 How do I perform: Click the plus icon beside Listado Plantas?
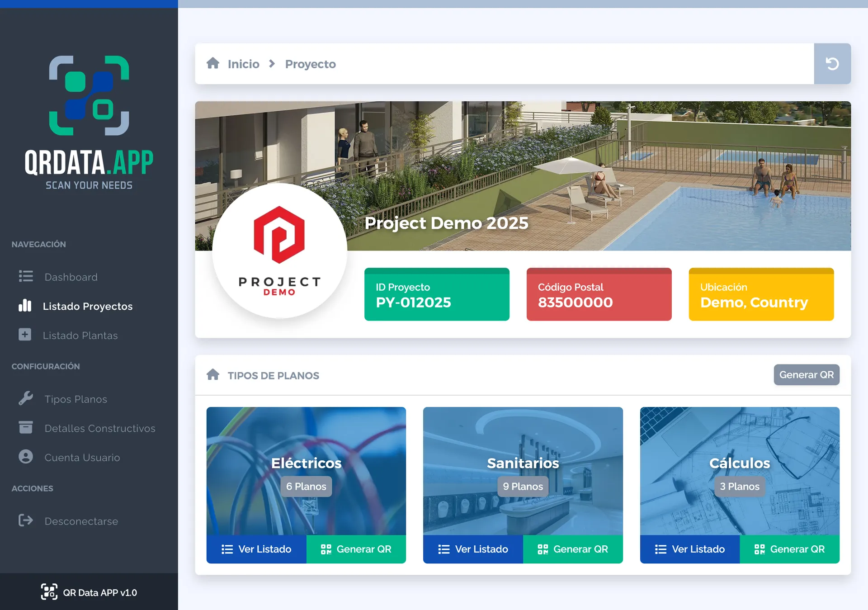click(x=25, y=335)
